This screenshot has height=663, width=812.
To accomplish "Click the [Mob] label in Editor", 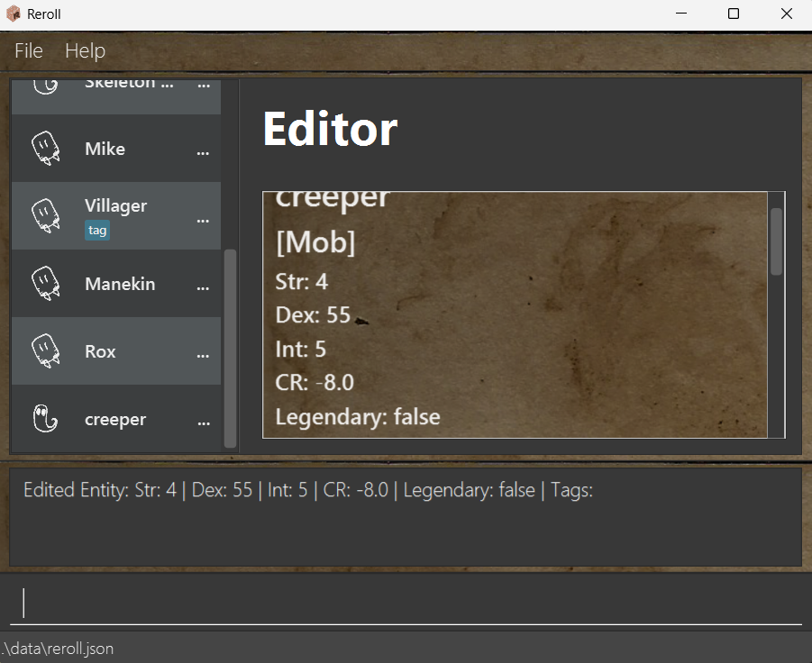I will [315, 241].
